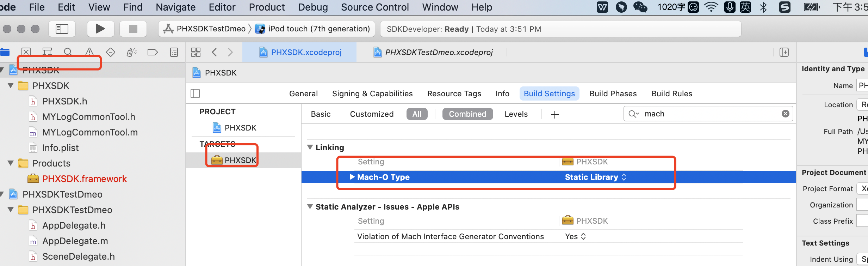868x266 pixels.
Task: Add an editor on the right
Action: tap(784, 52)
